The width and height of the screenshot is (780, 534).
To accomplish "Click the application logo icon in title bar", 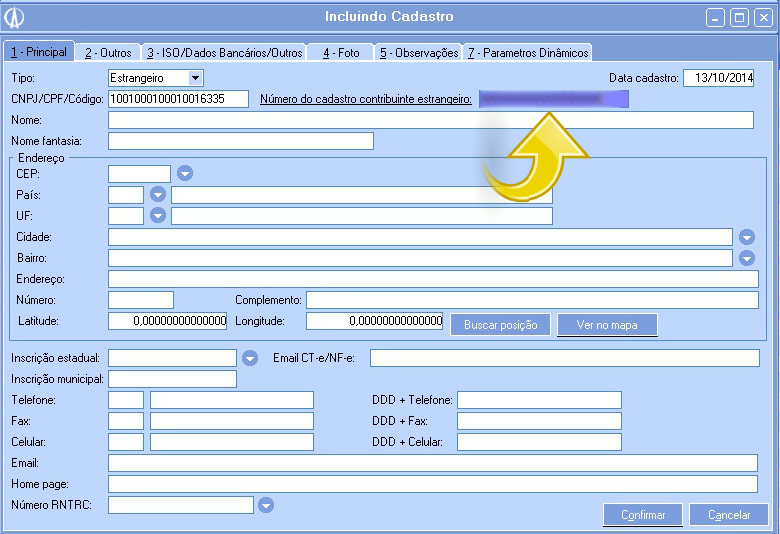I will [x=15, y=17].
